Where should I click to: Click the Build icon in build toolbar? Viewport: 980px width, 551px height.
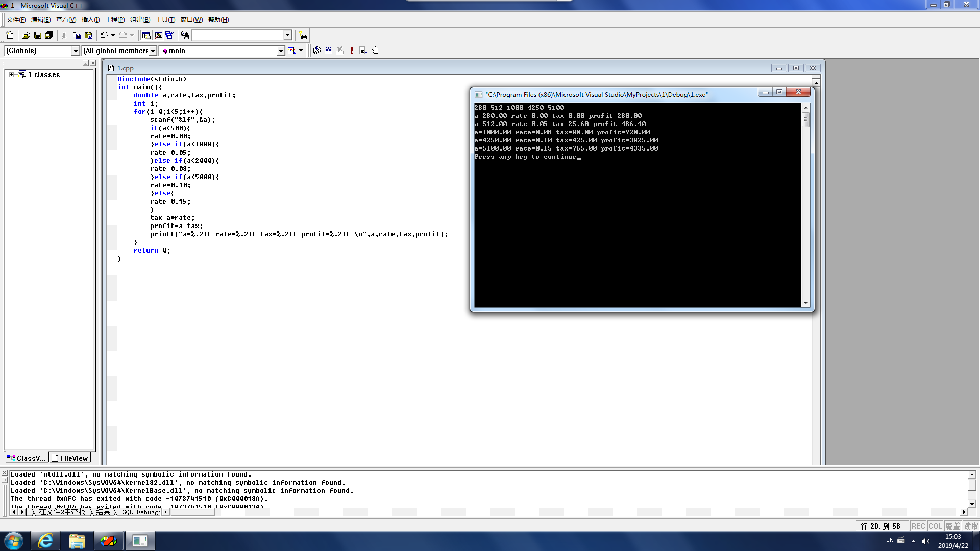tap(328, 51)
